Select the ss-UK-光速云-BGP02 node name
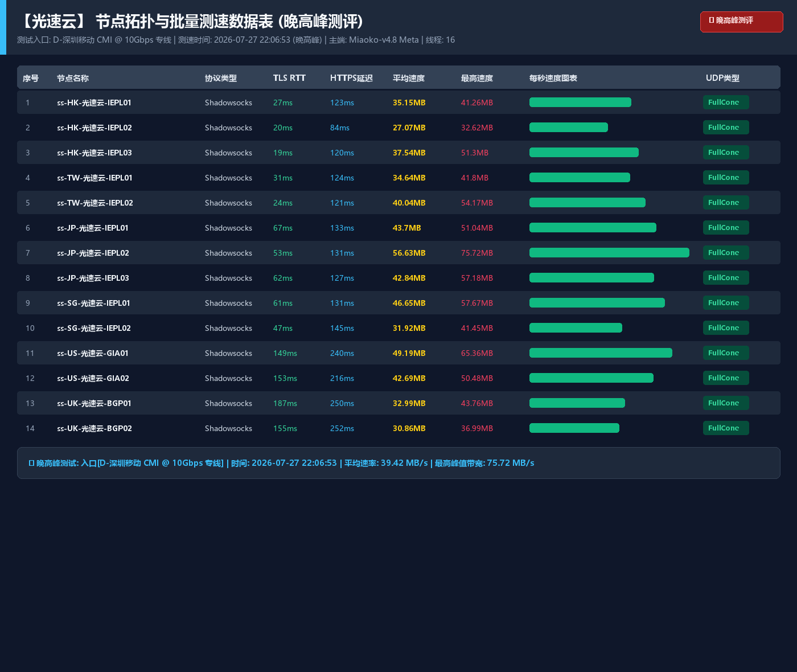 tap(95, 428)
